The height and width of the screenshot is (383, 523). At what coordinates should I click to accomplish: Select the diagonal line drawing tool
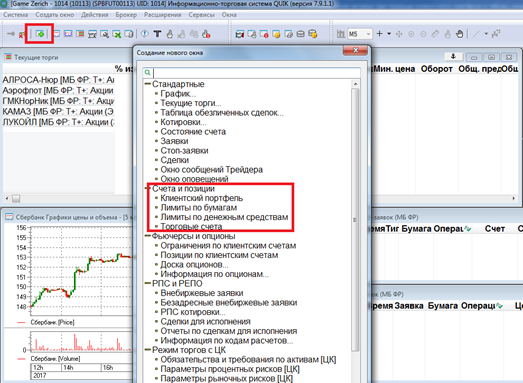tap(476, 34)
